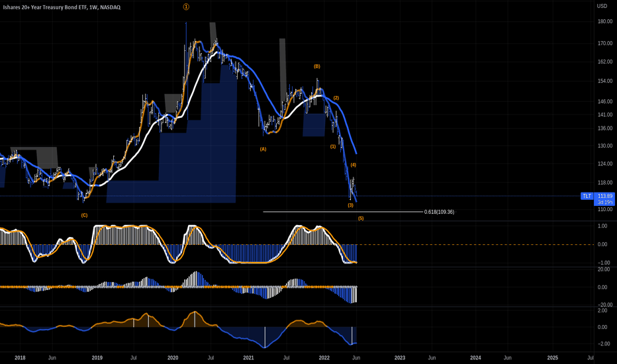This screenshot has width=617, height=364.
Task: Click the 2.00 bottom indicator scale value
Action: pyautogui.click(x=602, y=311)
